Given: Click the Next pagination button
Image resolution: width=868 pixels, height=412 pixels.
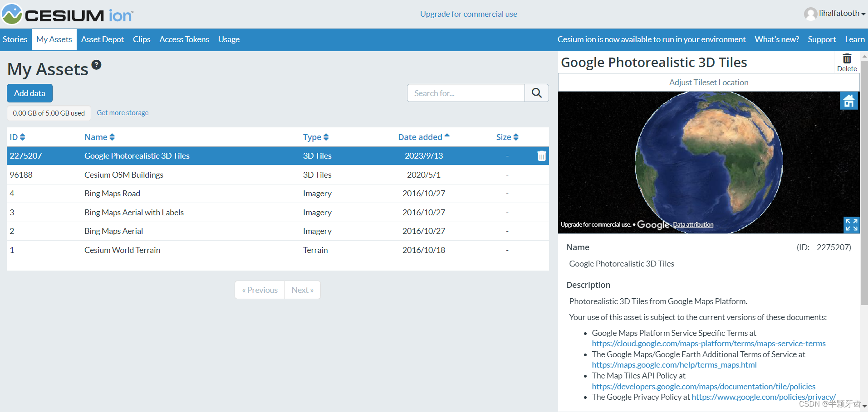Looking at the screenshot, I should 303,290.
